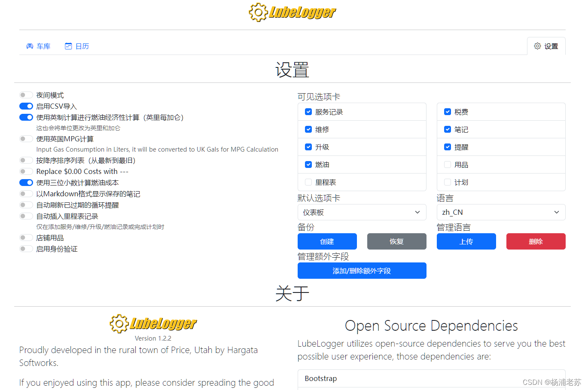Click the 可见选项卡 label

tap(319, 97)
